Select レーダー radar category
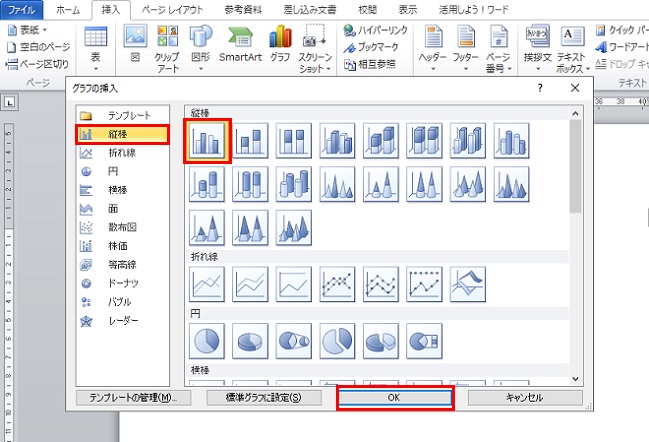 (x=123, y=320)
